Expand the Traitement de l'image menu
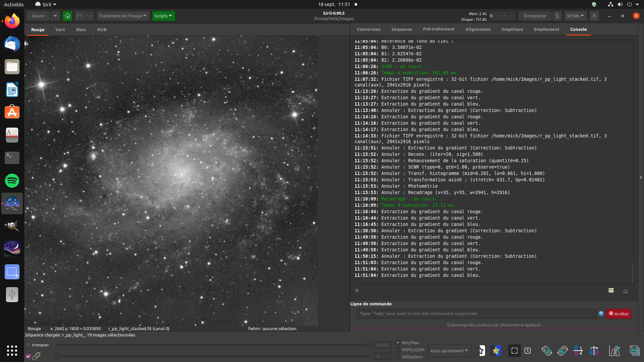Screen dimensions: 644x362 (122, 16)
